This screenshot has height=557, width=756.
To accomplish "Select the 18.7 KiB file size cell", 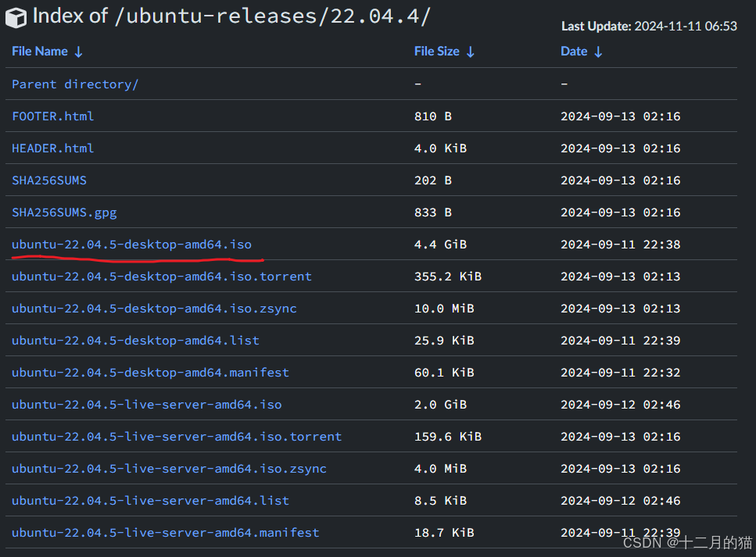I will click(x=444, y=533).
